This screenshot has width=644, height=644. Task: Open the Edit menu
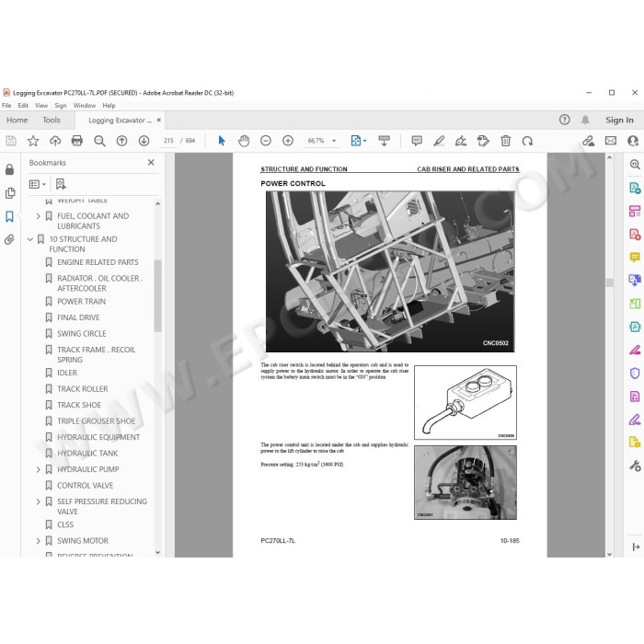pyautogui.click(x=23, y=106)
